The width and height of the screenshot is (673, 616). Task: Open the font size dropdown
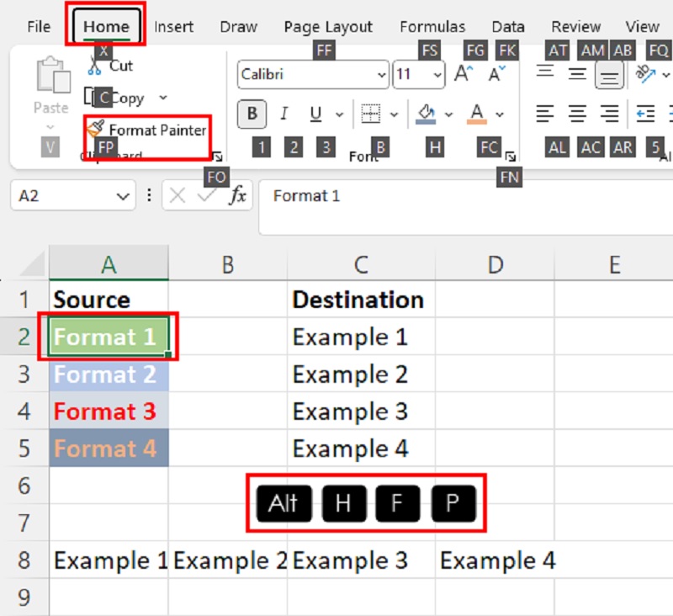click(x=438, y=75)
